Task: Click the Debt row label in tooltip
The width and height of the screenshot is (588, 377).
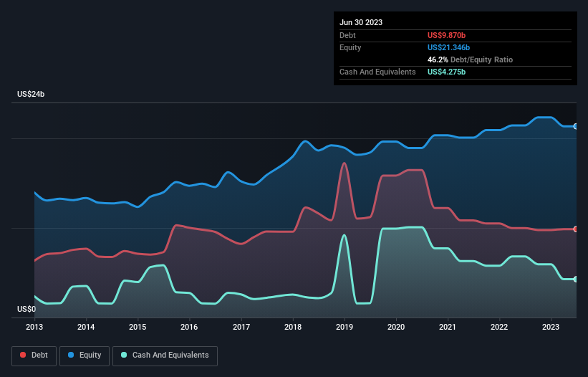Action: pyautogui.click(x=347, y=35)
